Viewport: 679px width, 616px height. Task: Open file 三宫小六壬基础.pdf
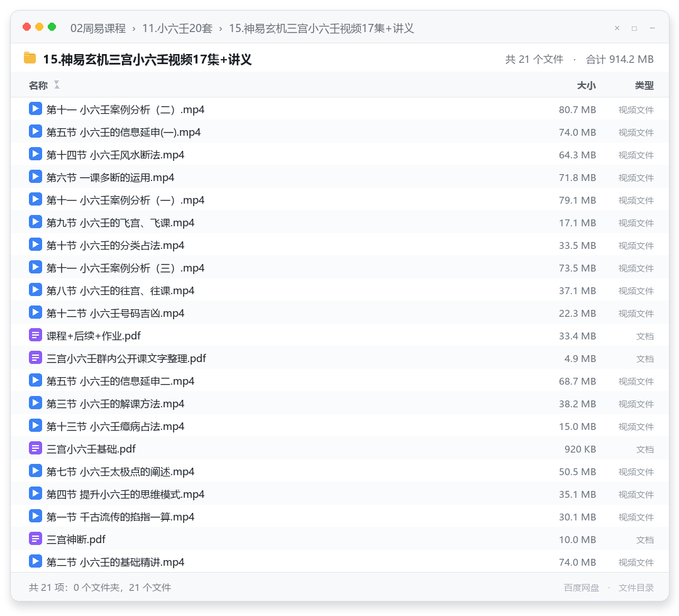tap(91, 449)
